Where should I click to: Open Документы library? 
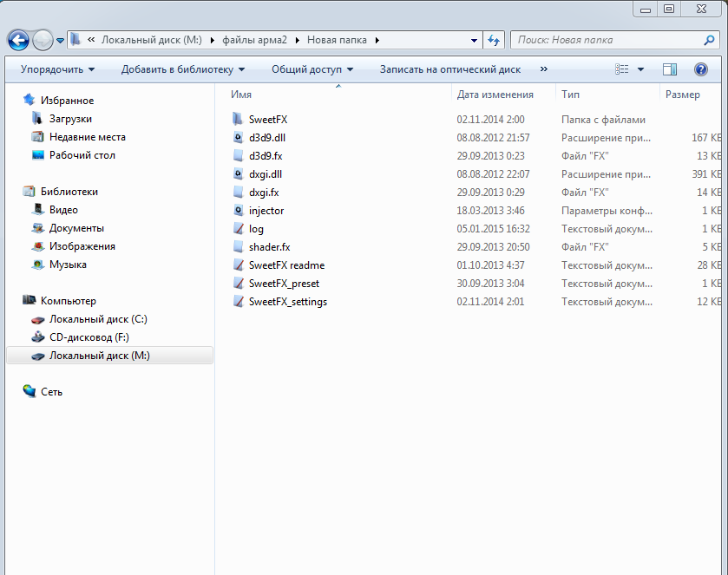(76, 228)
